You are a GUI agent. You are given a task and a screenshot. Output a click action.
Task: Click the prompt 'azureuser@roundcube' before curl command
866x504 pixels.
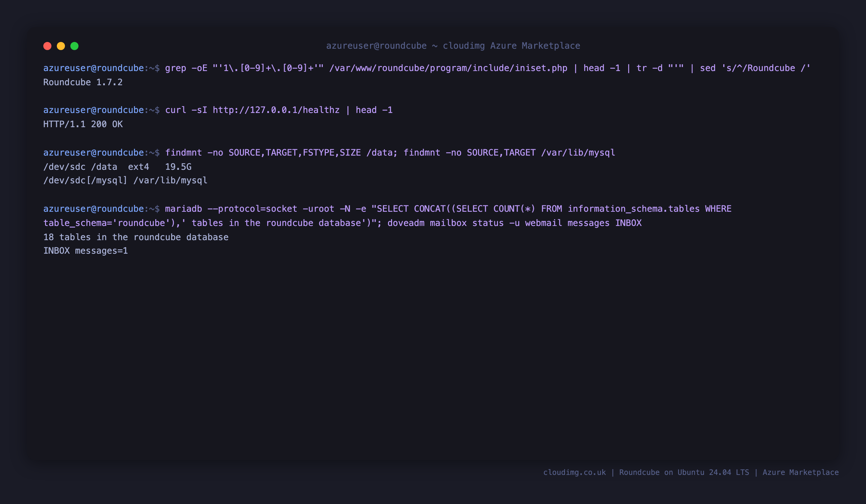93,110
